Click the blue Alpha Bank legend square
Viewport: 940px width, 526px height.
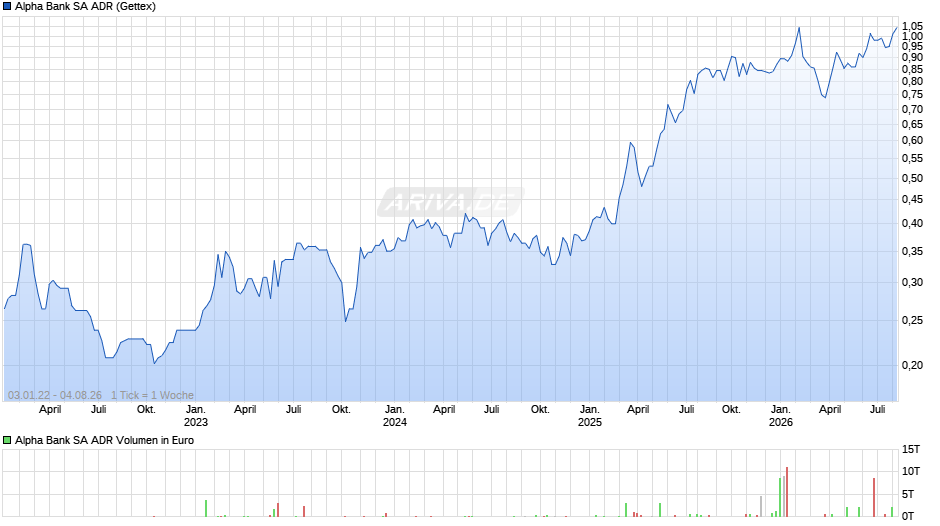click(x=7, y=7)
